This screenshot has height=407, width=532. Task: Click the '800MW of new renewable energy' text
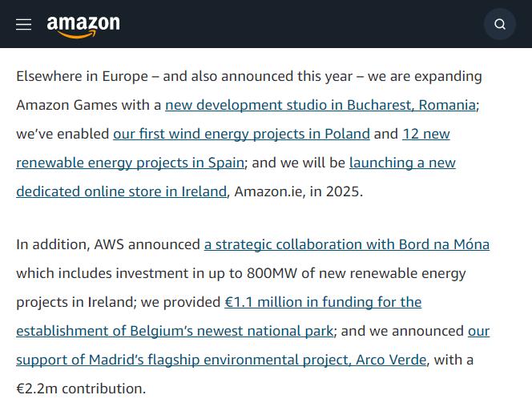[x=357, y=273]
